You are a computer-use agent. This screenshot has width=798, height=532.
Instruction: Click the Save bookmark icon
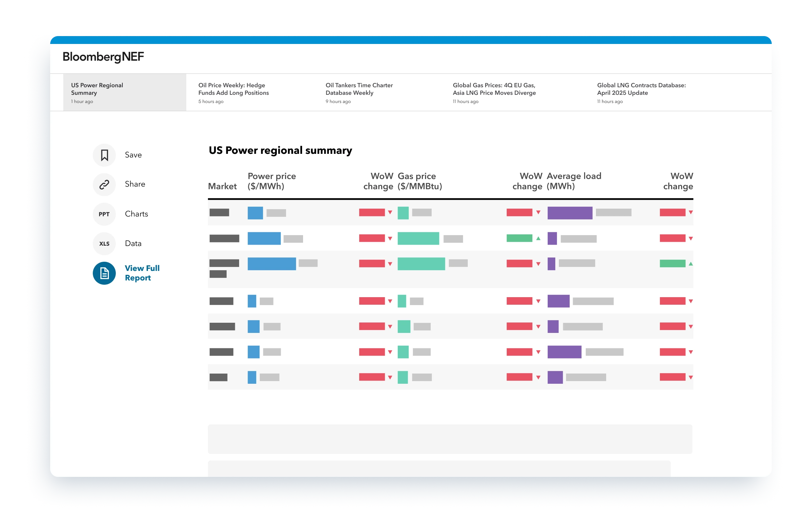point(104,155)
